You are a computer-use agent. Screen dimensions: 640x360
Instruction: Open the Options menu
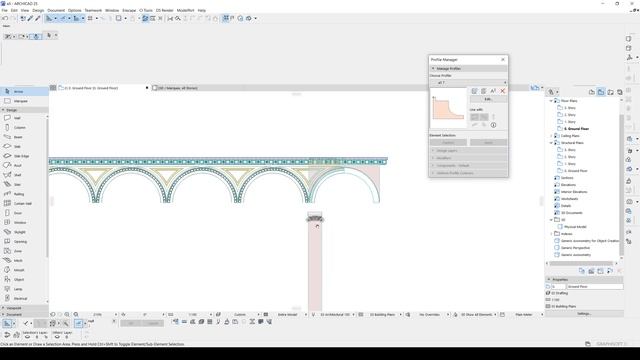coord(74,10)
